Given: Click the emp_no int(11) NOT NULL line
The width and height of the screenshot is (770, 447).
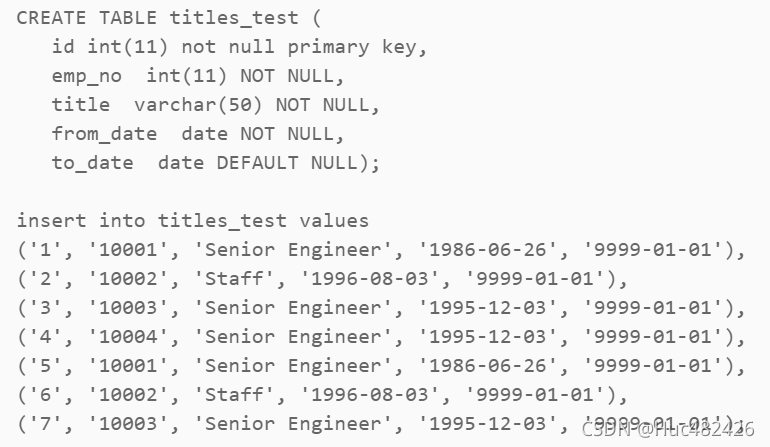Looking at the screenshot, I should (x=198, y=76).
